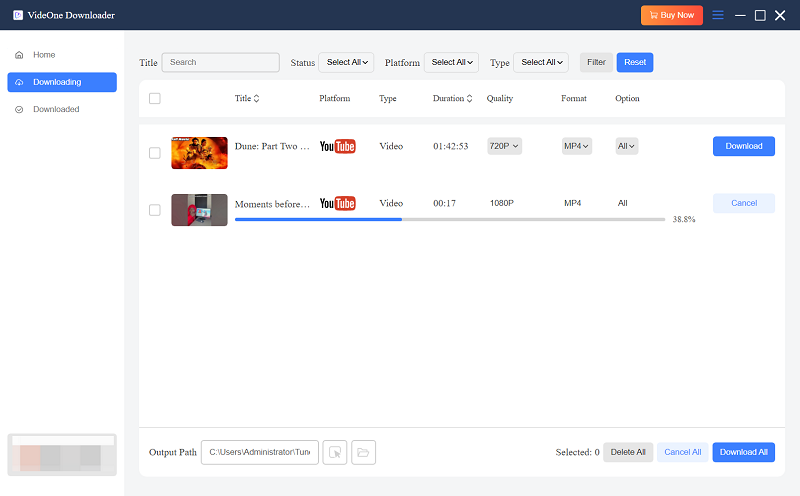Check the Dune: Part Two checkbox
The image size is (800, 496).
point(154,153)
